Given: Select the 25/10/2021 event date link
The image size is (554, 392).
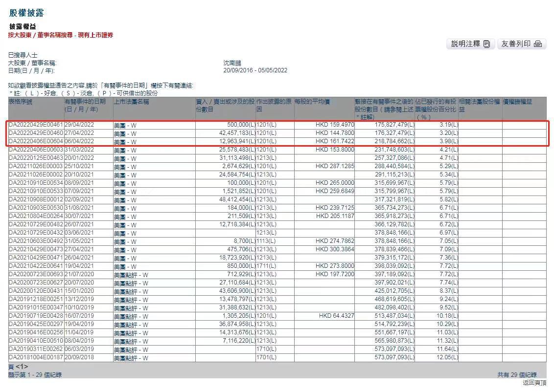Looking at the screenshot, I should point(79,166).
